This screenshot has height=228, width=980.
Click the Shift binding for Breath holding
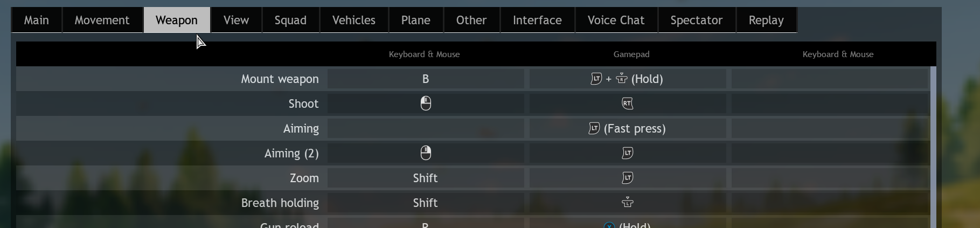coord(426,203)
